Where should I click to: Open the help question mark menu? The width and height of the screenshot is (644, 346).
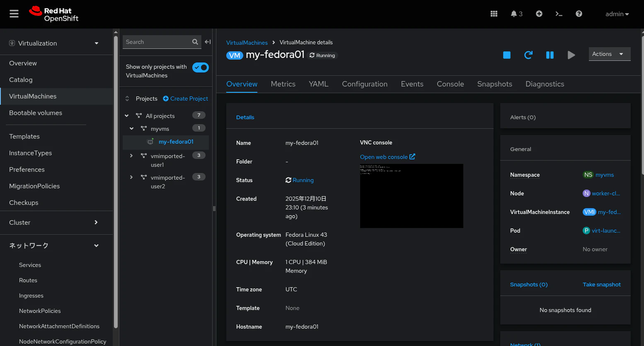click(579, 14)
